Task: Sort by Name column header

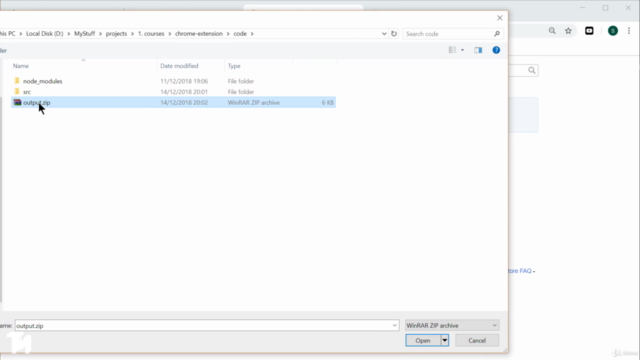Action: pyautogui.click(x=21, y=66)
